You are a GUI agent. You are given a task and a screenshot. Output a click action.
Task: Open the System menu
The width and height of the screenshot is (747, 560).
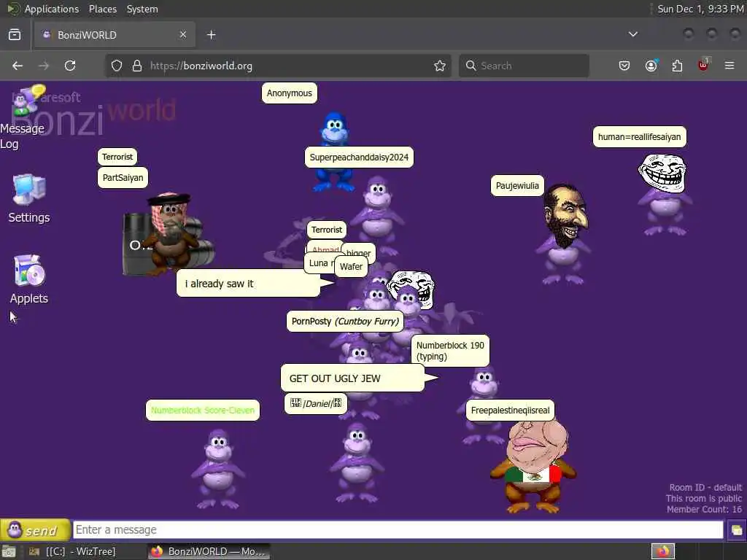pos(142,9)
